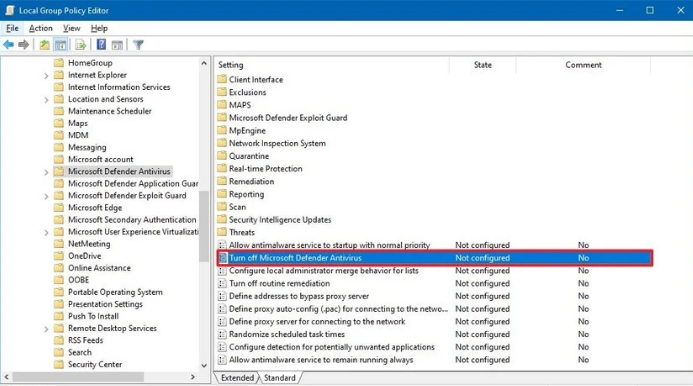Expand the Remote Desktop Services tree node

[x=46, y=329]
